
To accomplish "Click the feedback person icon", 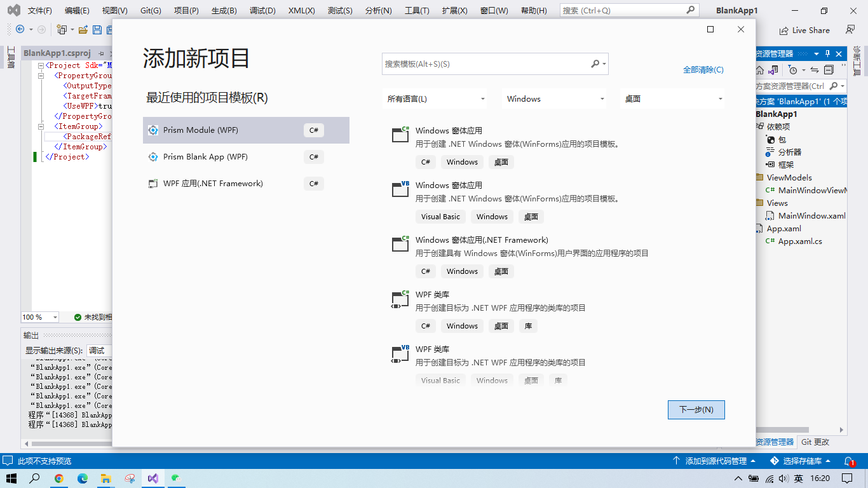I will pyautogui.click(x=850, y=30).
